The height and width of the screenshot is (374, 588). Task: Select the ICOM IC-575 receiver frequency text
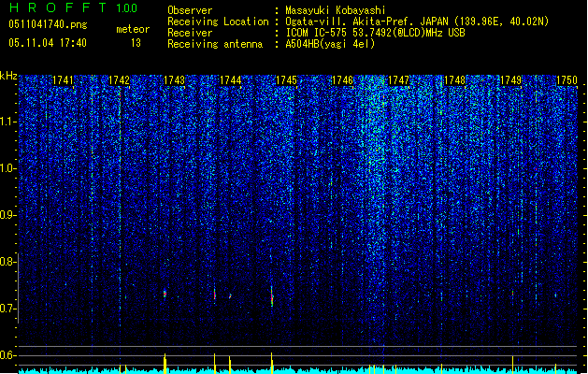coord(375,33)
